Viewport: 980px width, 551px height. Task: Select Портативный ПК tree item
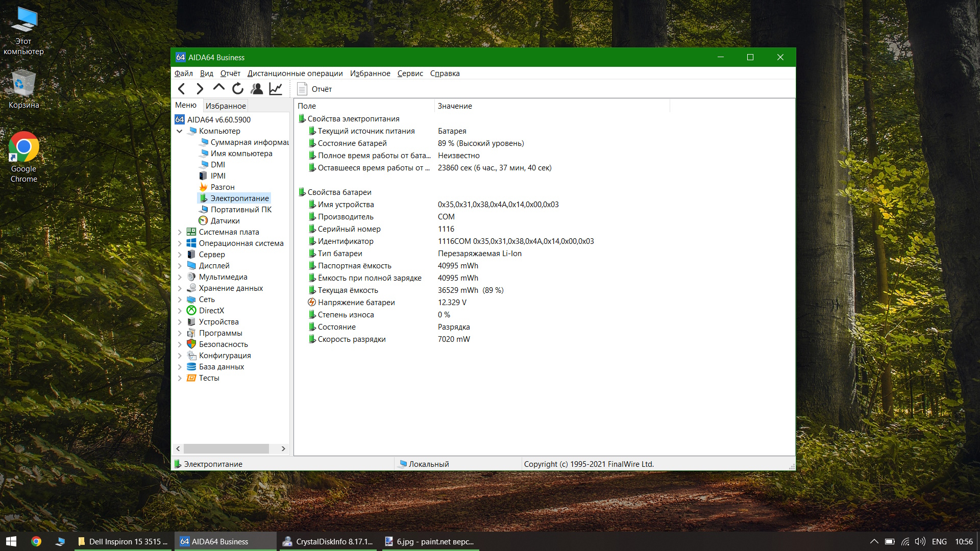[x=240, y=210]
